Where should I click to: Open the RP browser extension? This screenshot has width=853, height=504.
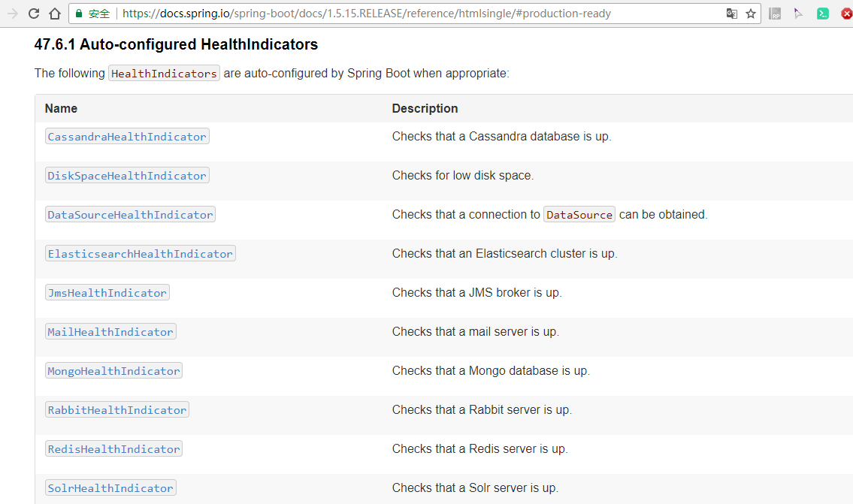[x=775, y=13]
